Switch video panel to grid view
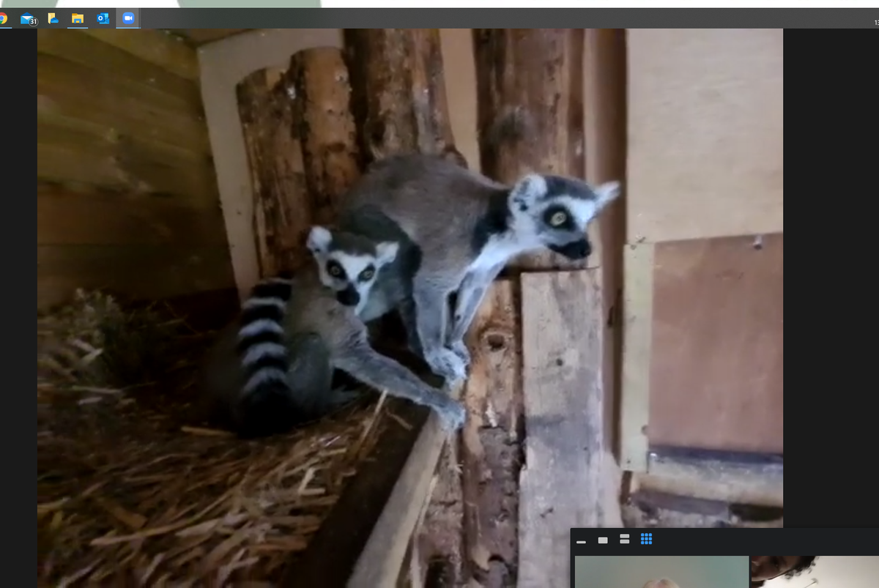This screenshot has height=588, width=879. click(646, 539)
